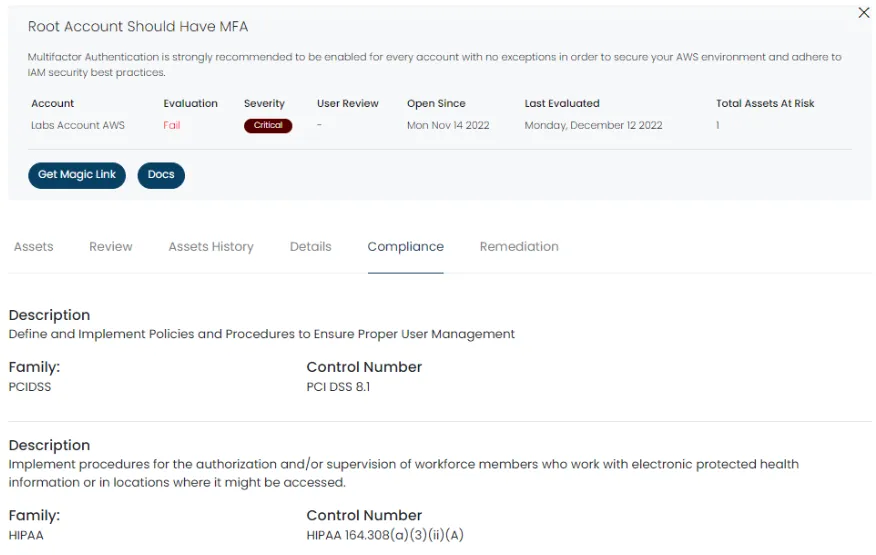The width and height of the screenshot is (876, 555).
Task: Click the Get Magic Link button
Action: pos(77,175)
